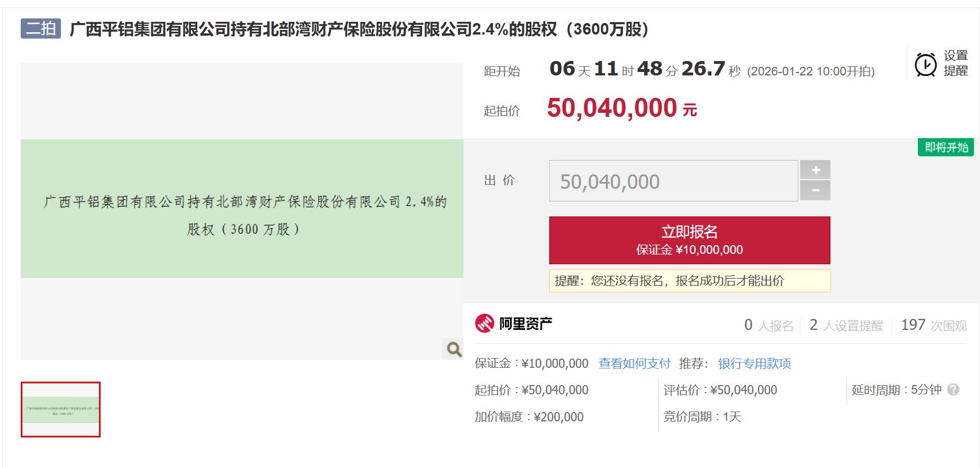Open the 查看如何支付 link
Image resolution: width=980 pixels, height=468 pixels.
[x=634, y=363]
